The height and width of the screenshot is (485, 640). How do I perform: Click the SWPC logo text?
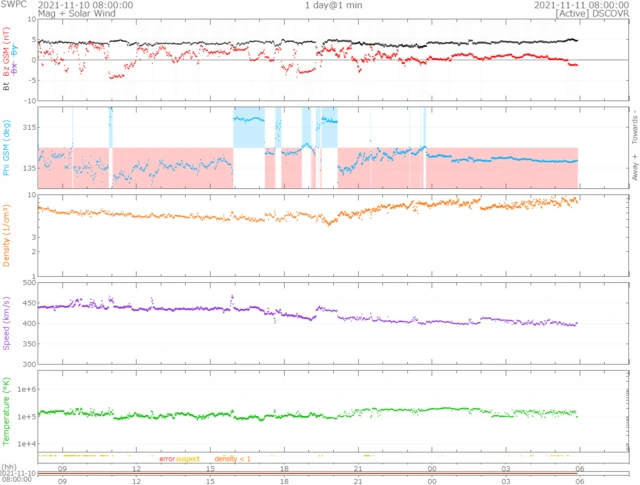point(13,5)
